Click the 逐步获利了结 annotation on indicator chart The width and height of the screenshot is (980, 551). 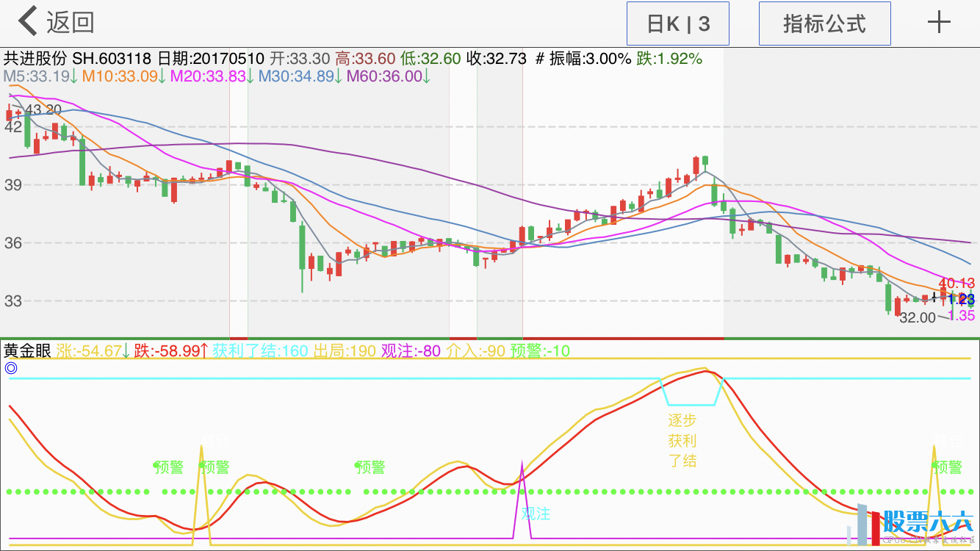click(682, 441)
